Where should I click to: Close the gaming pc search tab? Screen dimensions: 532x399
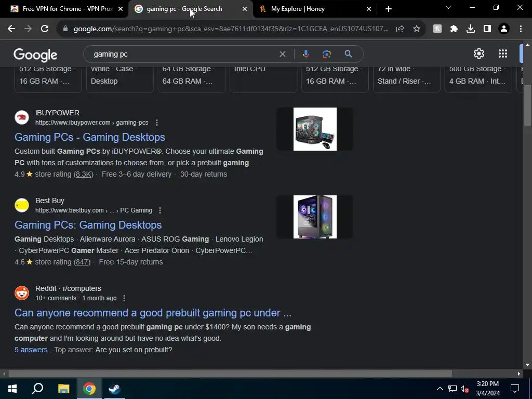pyautogui.click(x=245, y=9)
